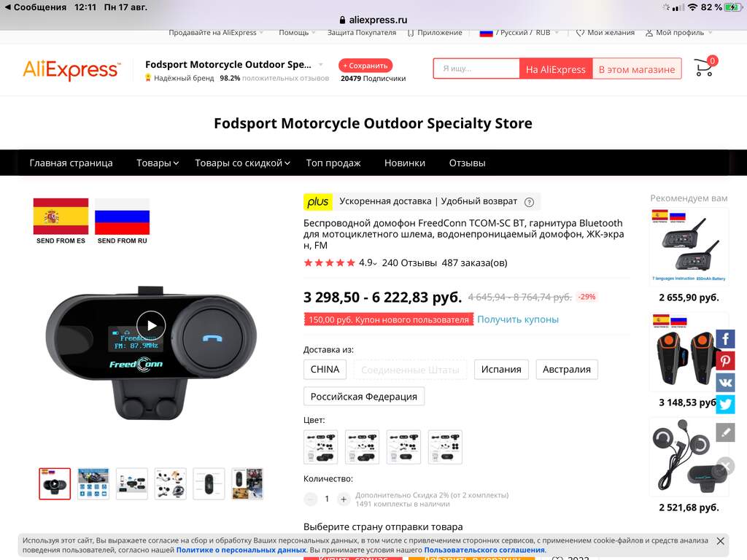747x560 pixels.
Task: Share product on Twitter
Action: click(725, 404)
